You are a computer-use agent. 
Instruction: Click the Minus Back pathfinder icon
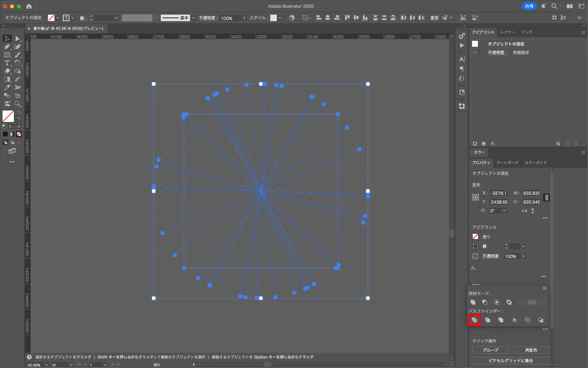click(540, 320)
